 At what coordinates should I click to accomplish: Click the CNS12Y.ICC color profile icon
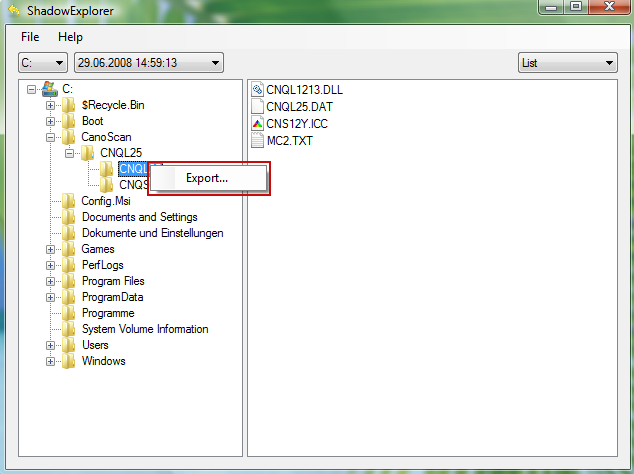click(x=257, y=123)
